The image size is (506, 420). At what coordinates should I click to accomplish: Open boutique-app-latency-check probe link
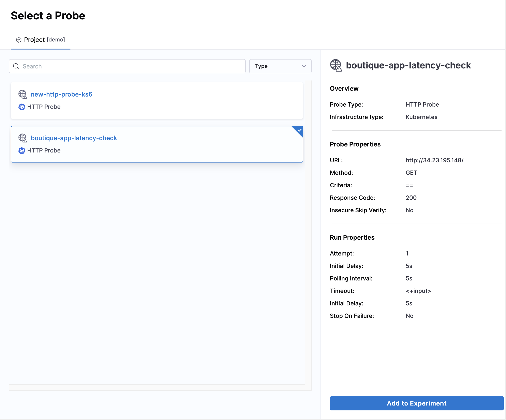click(x=74, y=138)
